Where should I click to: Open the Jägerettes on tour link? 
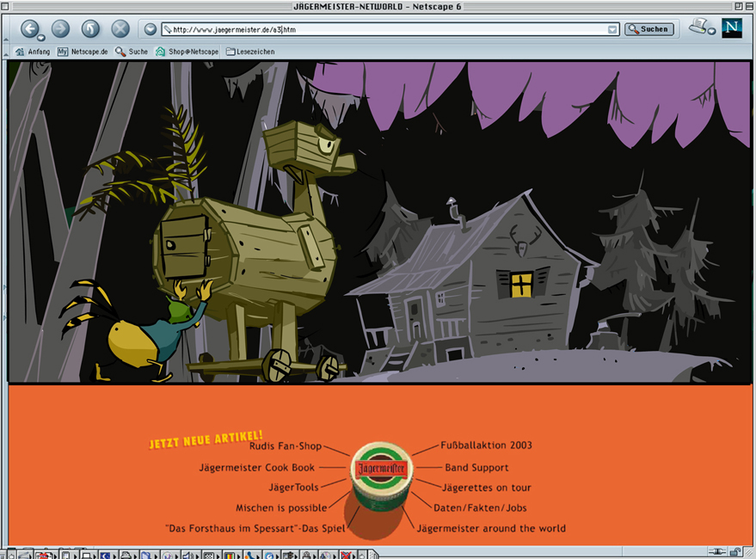[x=487, y=488]
